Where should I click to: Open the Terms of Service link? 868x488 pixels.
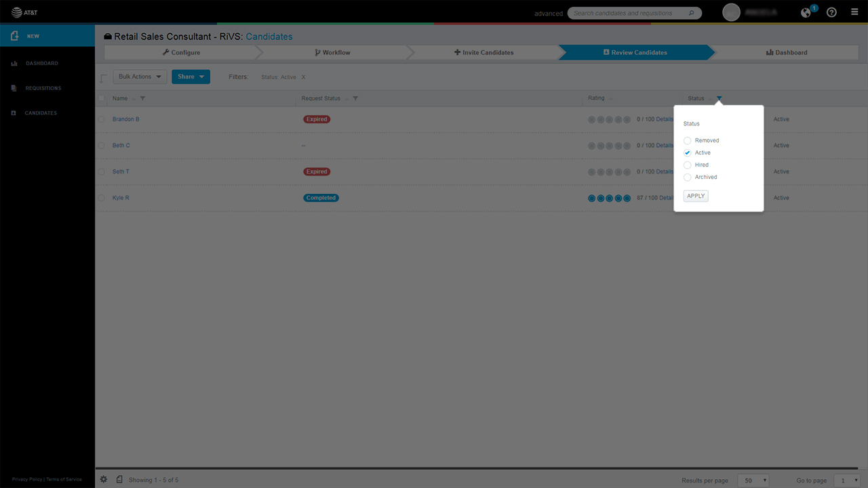coord(64,479)
